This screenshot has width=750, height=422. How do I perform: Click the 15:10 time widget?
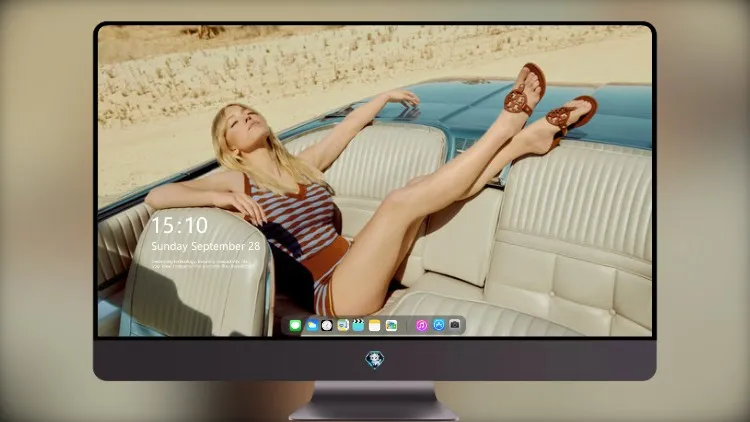(x=179, y=225)
